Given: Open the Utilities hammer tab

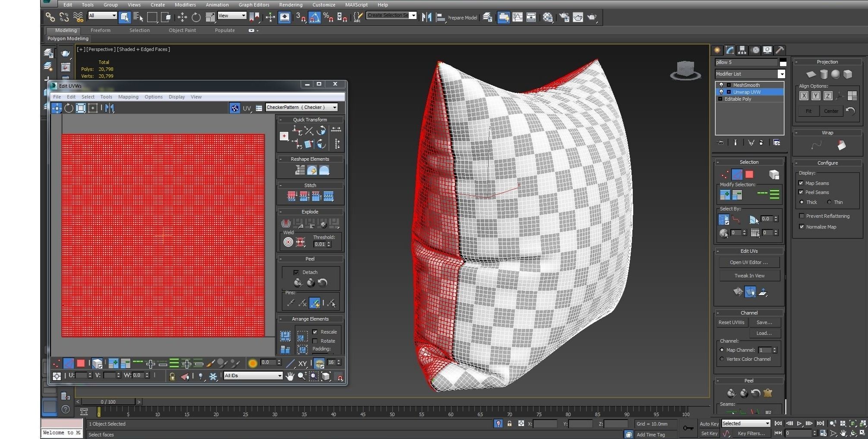Looking at the screenshot, I should pos(780,50).
